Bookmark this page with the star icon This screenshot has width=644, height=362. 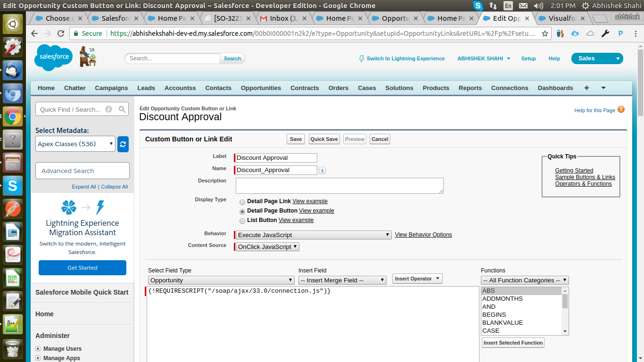point(545,33)
